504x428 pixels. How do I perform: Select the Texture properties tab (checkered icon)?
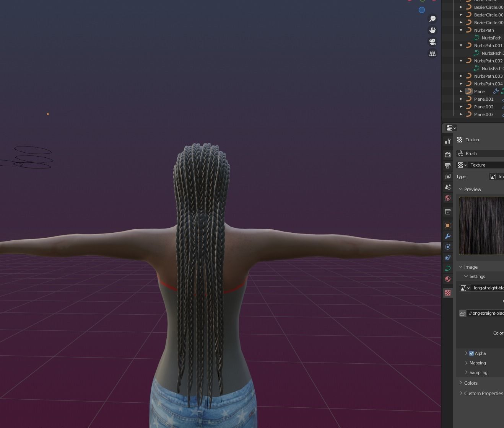coord(447,293)
